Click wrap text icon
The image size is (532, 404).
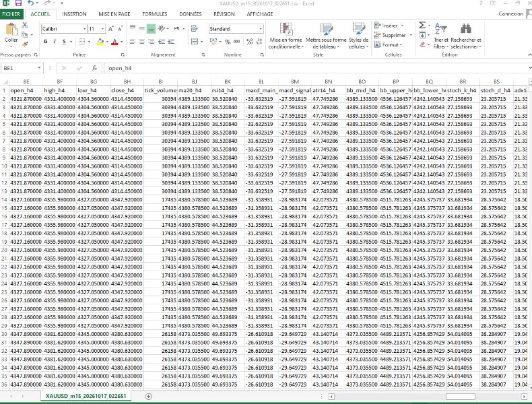click(195, 28)
